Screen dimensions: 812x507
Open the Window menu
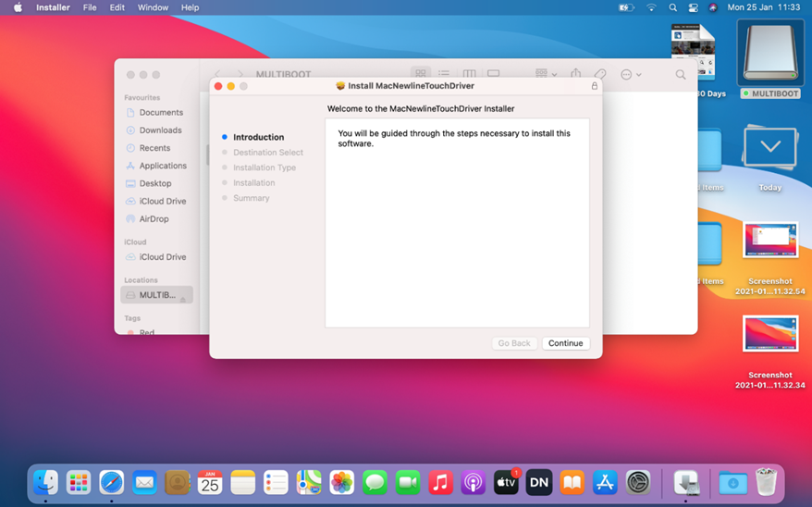coord(153,7)
